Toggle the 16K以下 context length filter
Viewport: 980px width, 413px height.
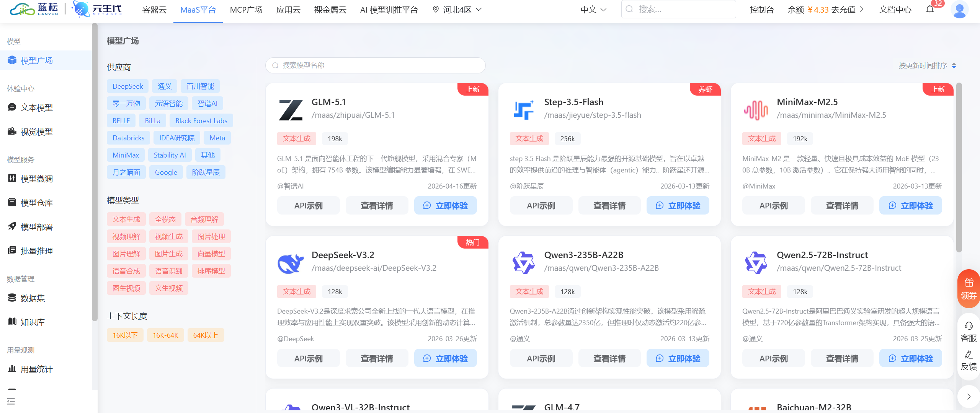pos(125,335)
